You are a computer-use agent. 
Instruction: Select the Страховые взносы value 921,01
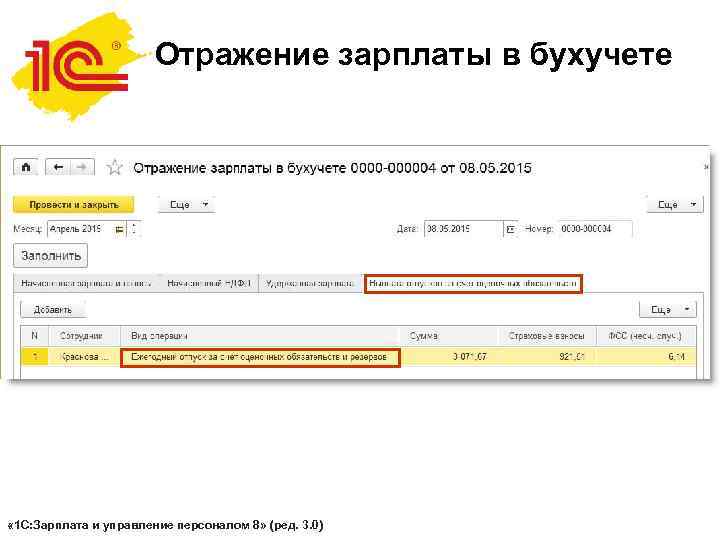(x=546, y=357)
